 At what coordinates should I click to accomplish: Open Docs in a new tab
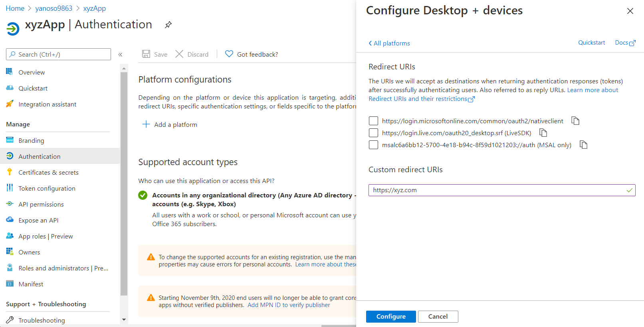point(625,43)
